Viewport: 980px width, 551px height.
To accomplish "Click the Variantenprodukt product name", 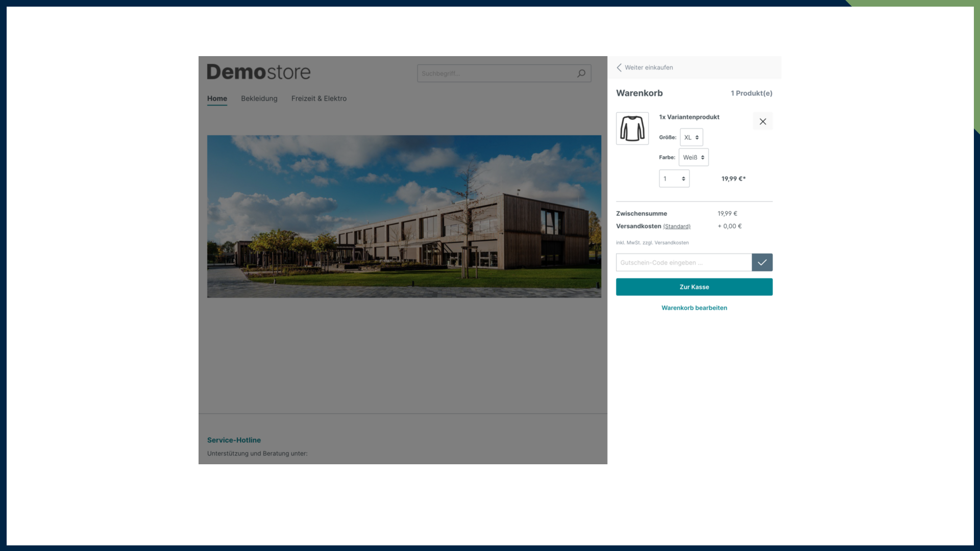I will 693,117.
